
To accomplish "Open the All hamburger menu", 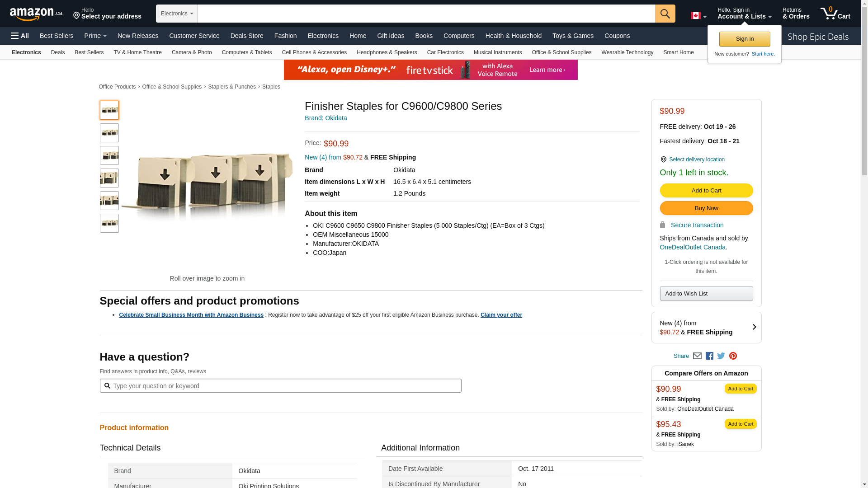I will pyautogui.click(x=20, y=36).
